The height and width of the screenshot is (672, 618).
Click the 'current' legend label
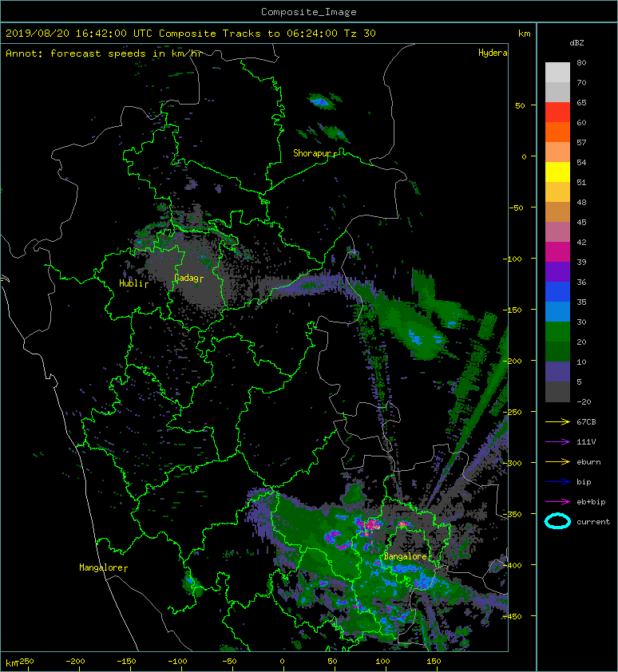coord(593,522)
